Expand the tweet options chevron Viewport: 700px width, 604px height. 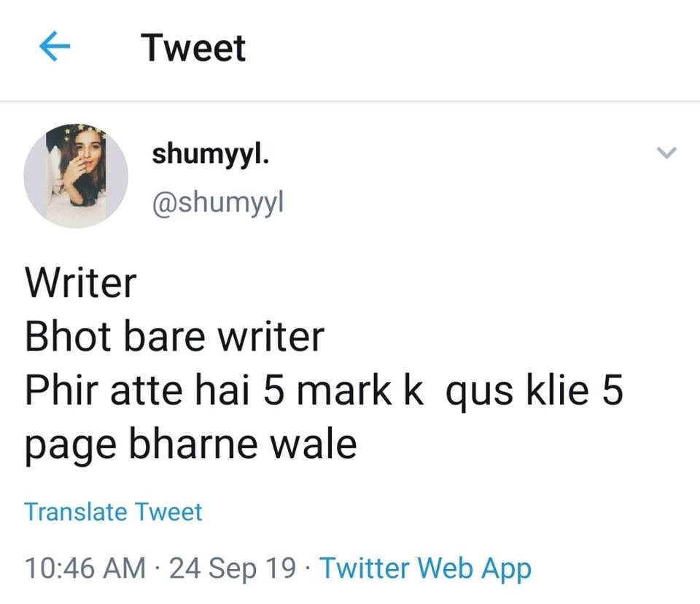tap(667, 152)
